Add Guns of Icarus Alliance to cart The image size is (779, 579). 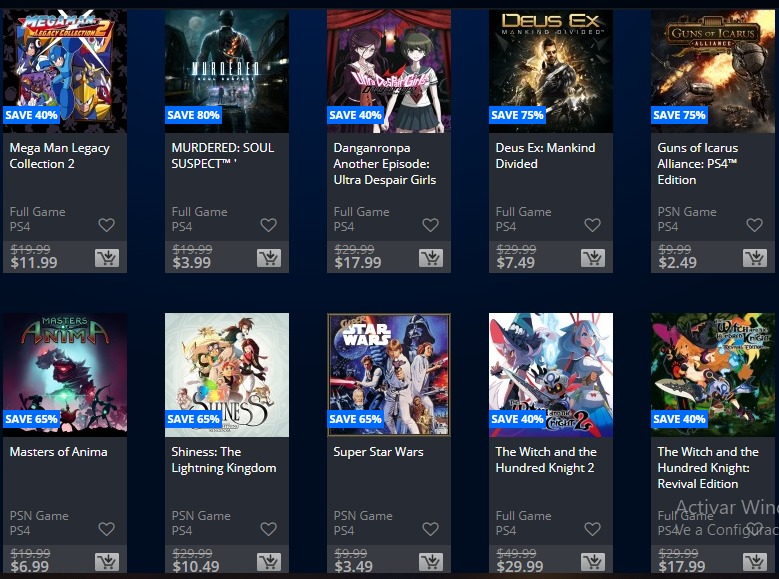[755, 258]
